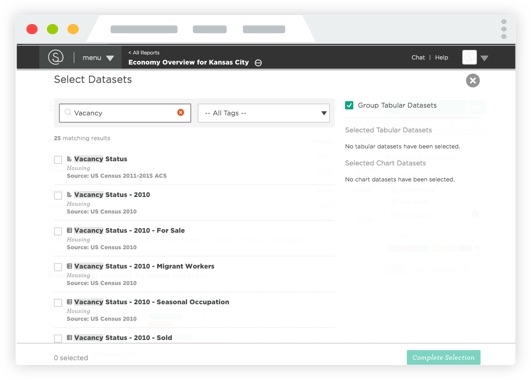The height and width of the screenshot is (380, 531).
Task: Toggle Group Tabular Datasets checkbox
Action: 349,105
